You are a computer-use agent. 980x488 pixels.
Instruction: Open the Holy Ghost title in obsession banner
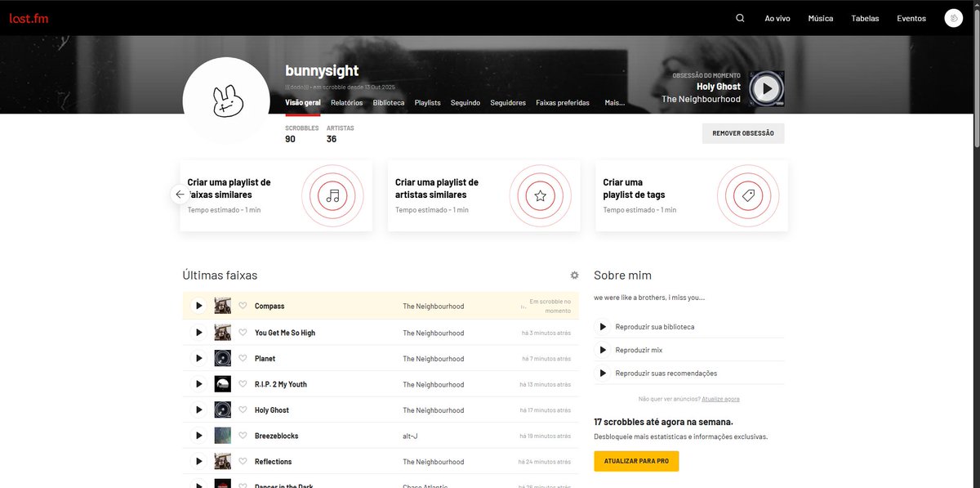tap(719, 87)
